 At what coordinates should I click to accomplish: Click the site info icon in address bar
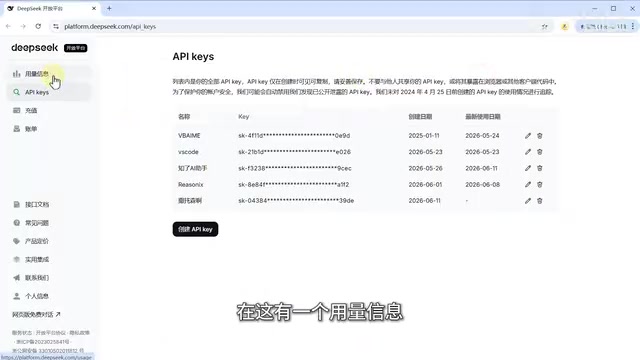pos(56,27)
